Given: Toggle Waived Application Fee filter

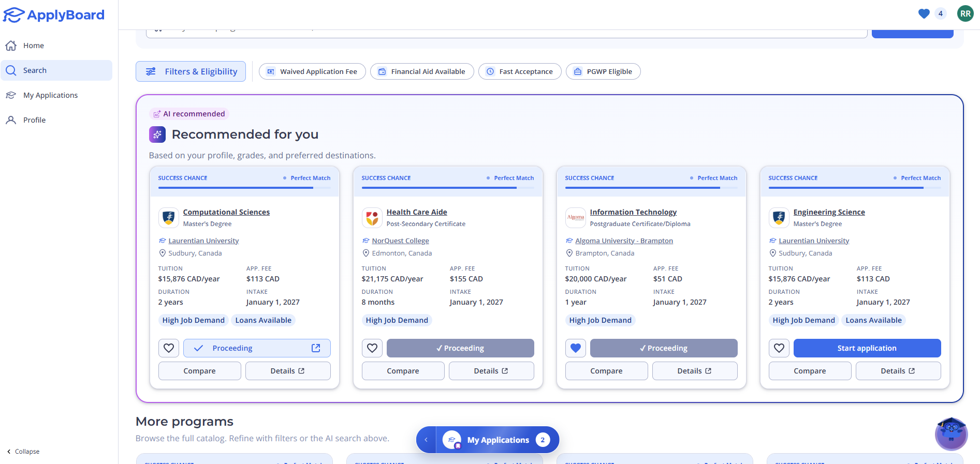Looking at the screenshot, I should [312, 71].
